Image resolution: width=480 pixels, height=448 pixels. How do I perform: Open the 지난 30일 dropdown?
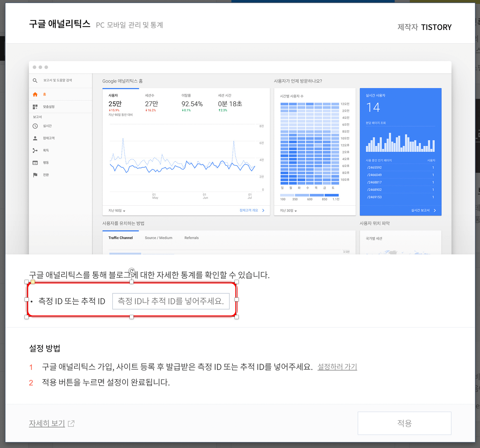click(x=288, y=211)
